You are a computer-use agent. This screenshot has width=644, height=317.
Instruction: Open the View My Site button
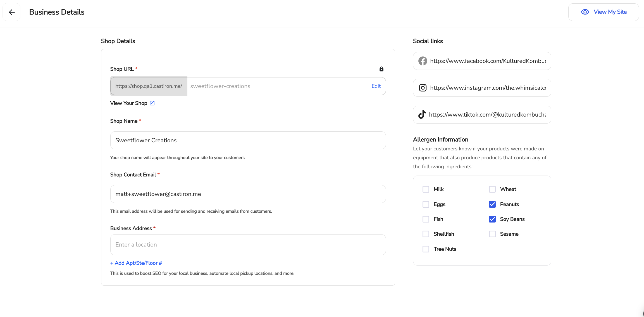[603, 12]
